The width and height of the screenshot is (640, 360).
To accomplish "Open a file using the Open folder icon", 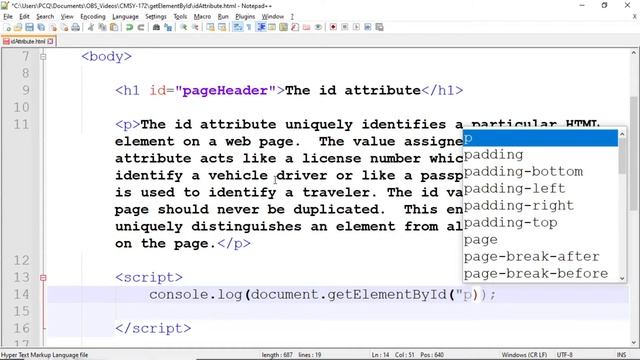I will (x=18, y=27).
